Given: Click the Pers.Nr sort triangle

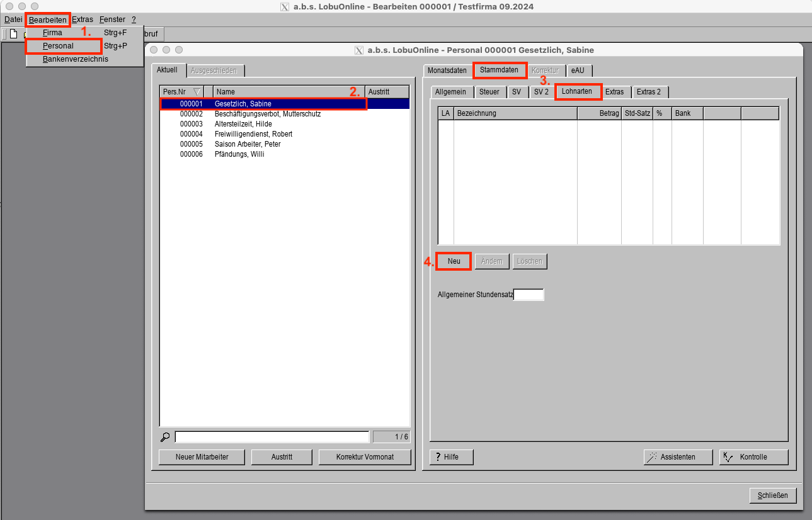Looking at the screenshot, I should (197, 92).
